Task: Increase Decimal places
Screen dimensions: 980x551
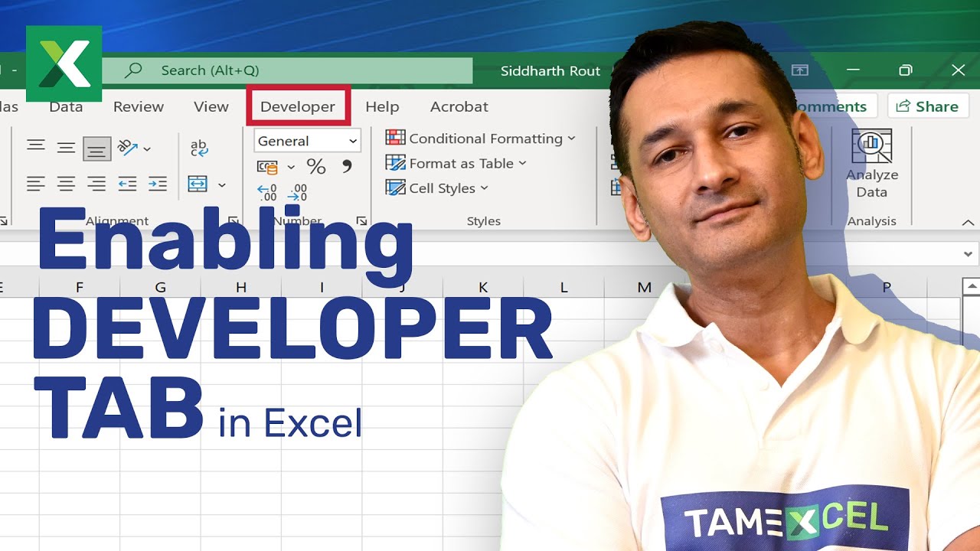Action: 267,192
